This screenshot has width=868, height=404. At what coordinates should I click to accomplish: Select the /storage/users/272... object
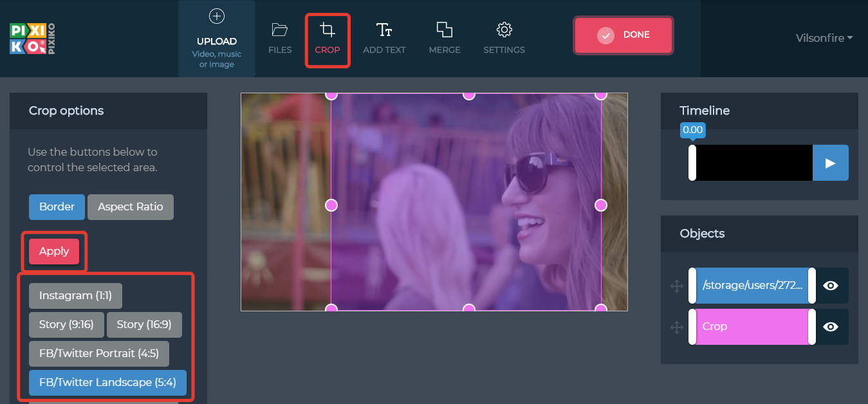pos(752,286)
